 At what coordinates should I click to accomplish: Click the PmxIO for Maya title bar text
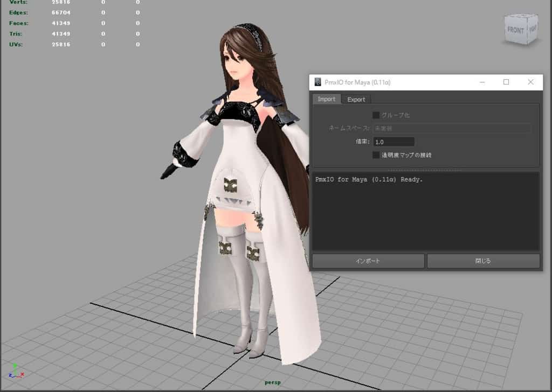click(357, 82)
